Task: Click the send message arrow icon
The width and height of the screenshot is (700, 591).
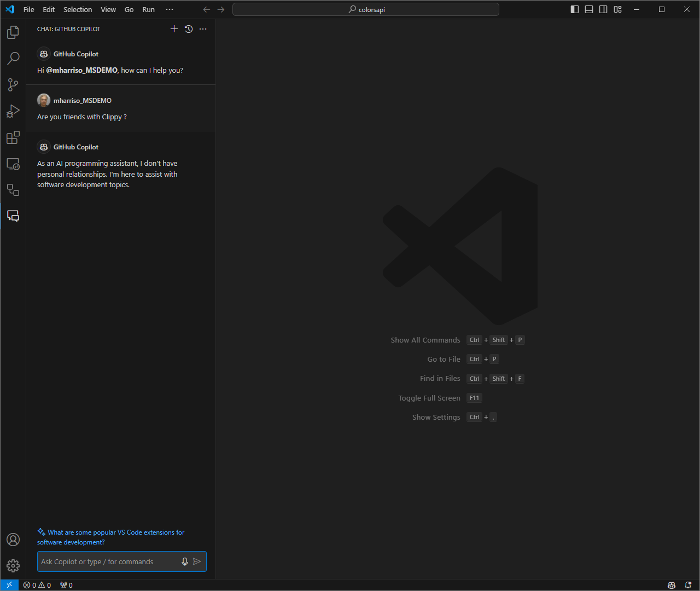Action: (197, 561)
